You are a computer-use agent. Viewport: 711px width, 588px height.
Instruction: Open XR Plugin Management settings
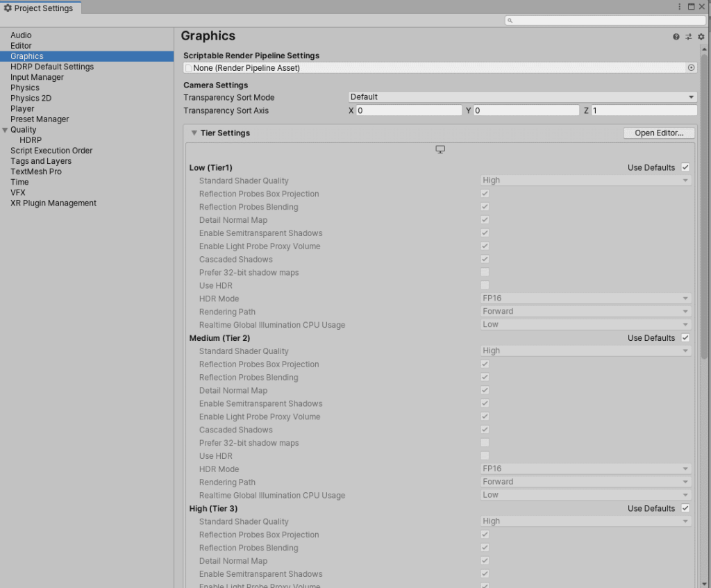point(53,203)
